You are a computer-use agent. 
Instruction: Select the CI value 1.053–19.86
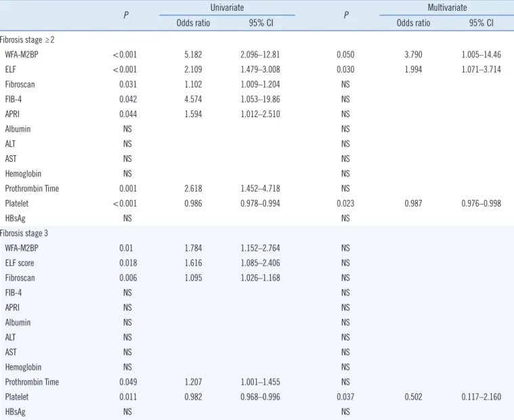tap(260, 99)
